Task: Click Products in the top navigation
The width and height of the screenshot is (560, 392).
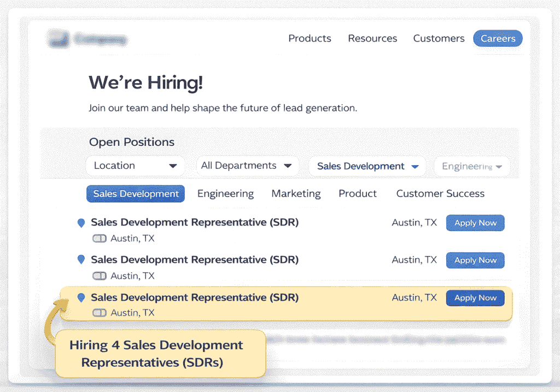Action: [310, 38]
